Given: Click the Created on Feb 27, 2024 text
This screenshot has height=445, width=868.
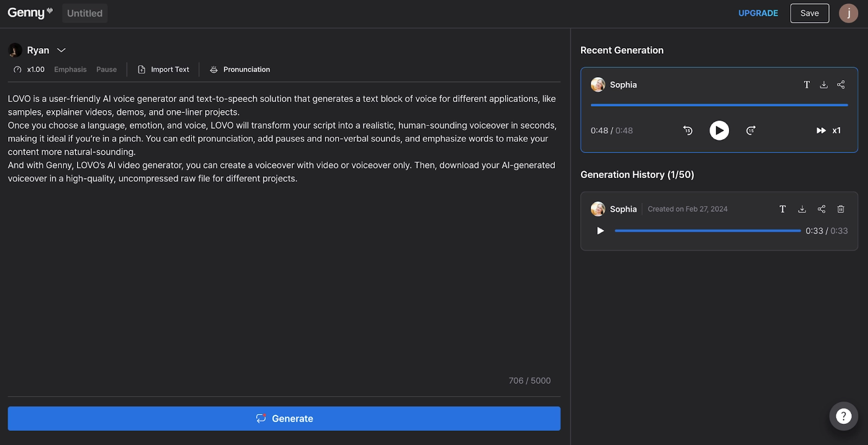Looking at the screenshot, I should [687, 209].
